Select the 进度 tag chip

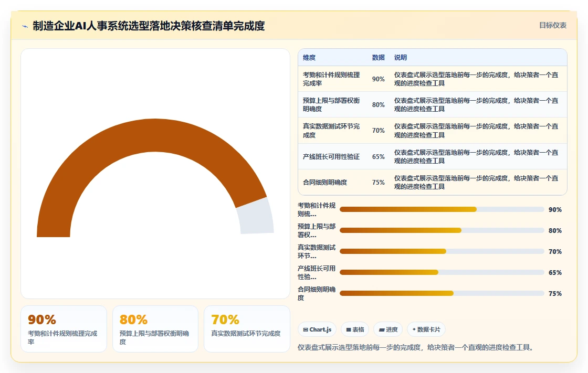click(x=388, y=329)
